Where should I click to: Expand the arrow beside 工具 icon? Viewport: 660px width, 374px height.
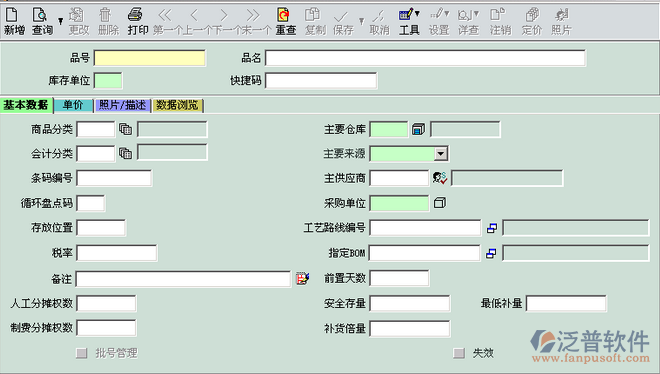[x=418, y=14]
